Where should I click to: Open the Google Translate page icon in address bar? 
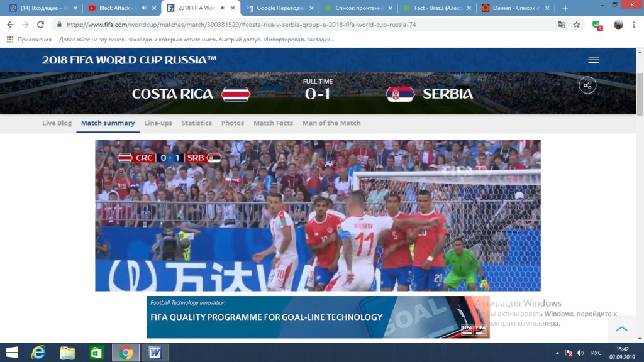tap(561, 25)
